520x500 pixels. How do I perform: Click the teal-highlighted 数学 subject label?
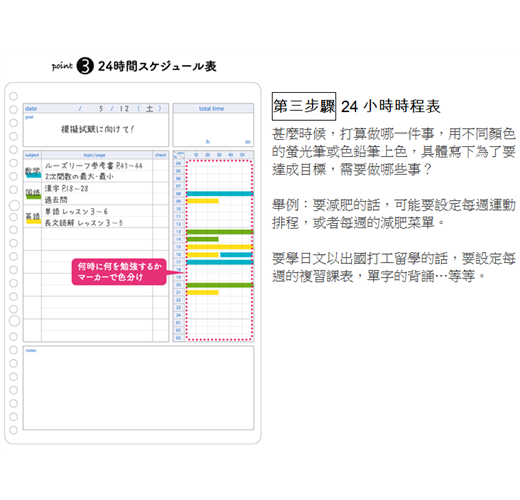tap(33, 171)
